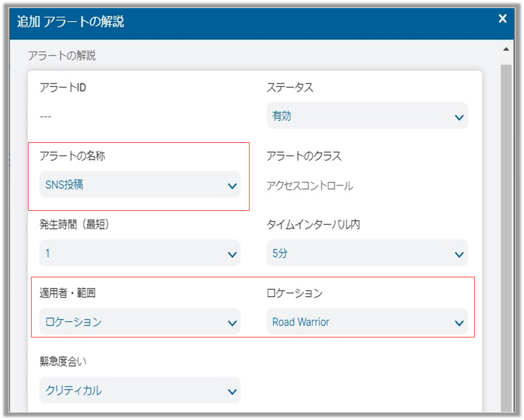Open the 緊急度合い dropdown showing クリティカル
The height and width of the screenshot is (420, 524).
(x=140, y=390)
